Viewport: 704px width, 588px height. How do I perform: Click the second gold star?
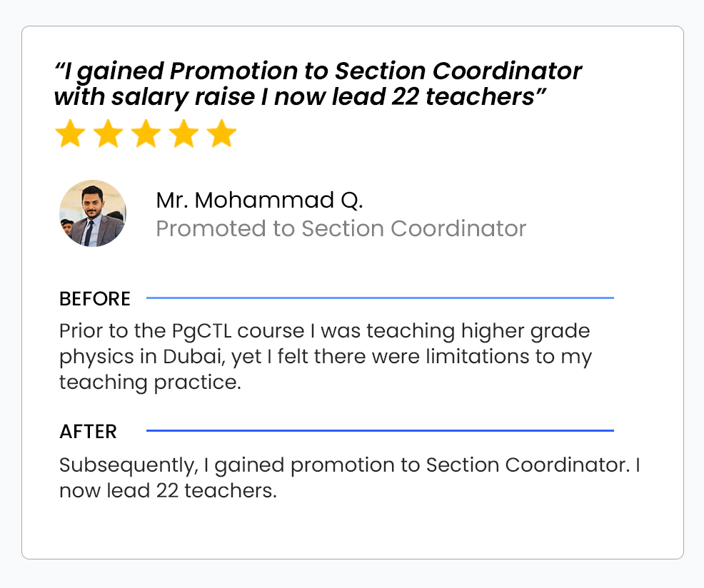tap(108, 134)
